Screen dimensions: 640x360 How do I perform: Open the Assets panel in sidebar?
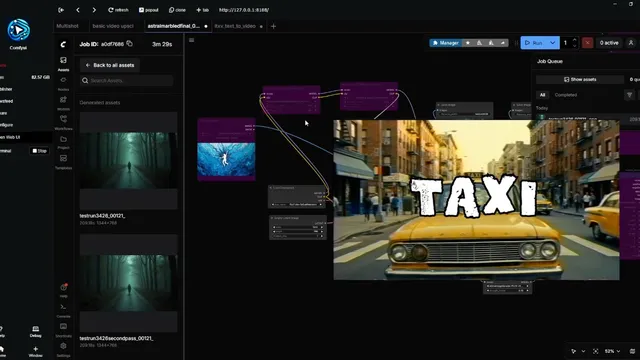point(63,64)
